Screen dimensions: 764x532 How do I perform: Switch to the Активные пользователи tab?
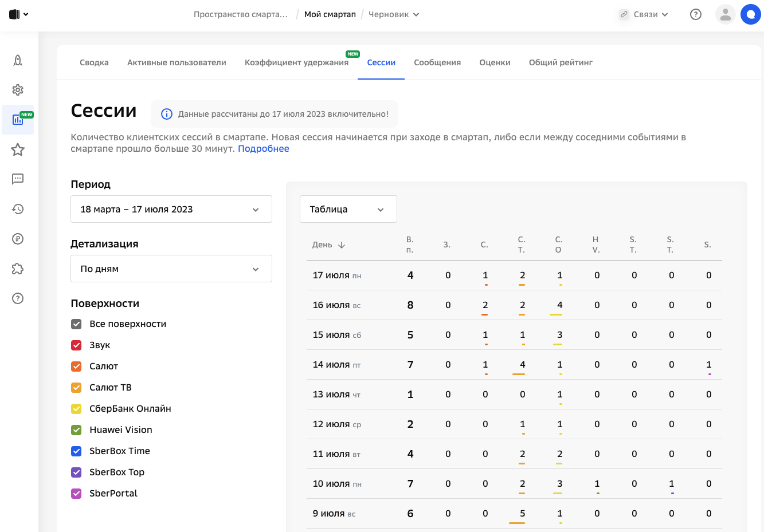click(177, 62)
